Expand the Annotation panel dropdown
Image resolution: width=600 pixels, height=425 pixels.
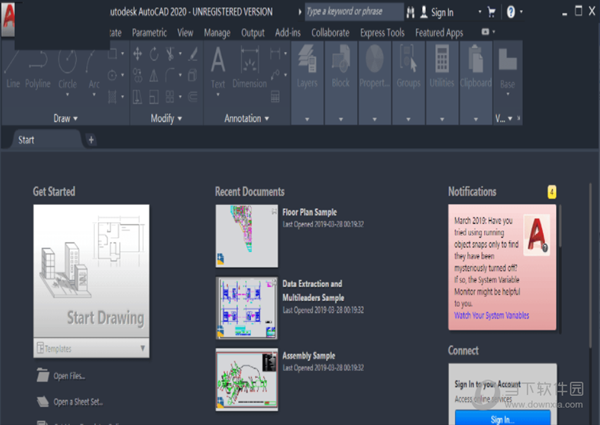tap(246, 119)
